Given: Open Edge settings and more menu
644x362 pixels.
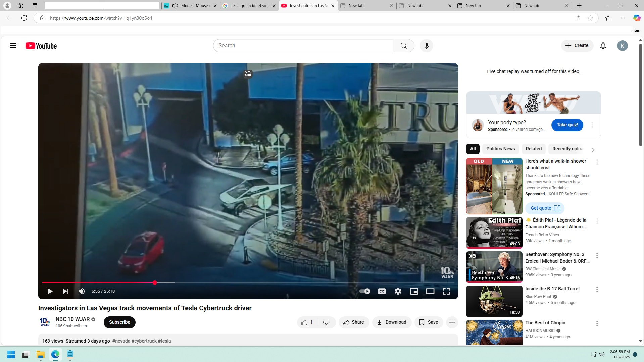Looking at the screenshot, I should [x=623, y=18].
